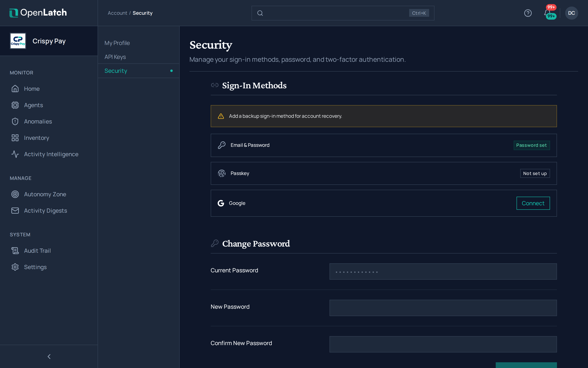This screenshot has height=368, width=588.
Task: Click the Sign-In Methods link icon
Action: click(x=215, y=85)
